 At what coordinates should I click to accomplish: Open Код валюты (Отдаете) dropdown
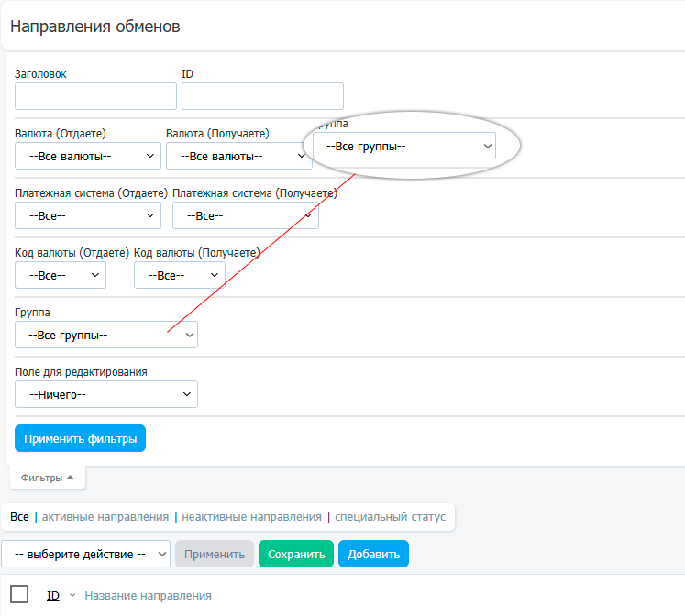tap(61, 275)
